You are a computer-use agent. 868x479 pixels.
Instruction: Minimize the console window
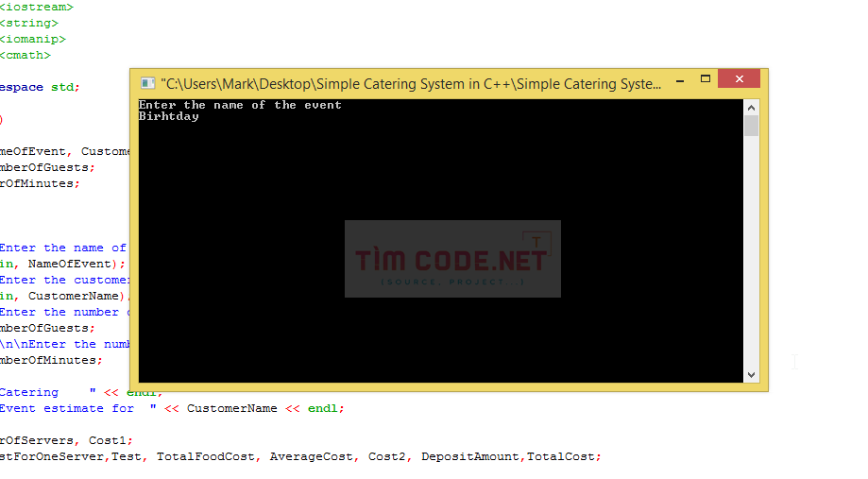tap(680, 81)
